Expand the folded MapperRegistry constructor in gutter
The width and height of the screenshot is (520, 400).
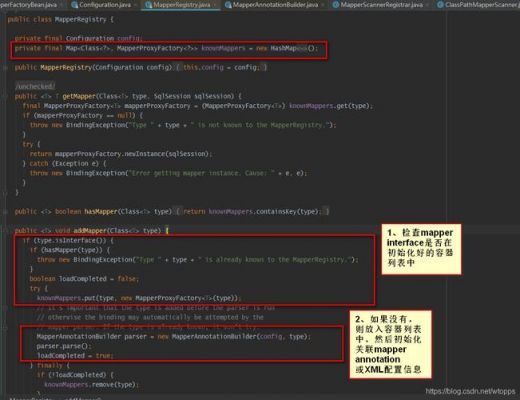5,68
